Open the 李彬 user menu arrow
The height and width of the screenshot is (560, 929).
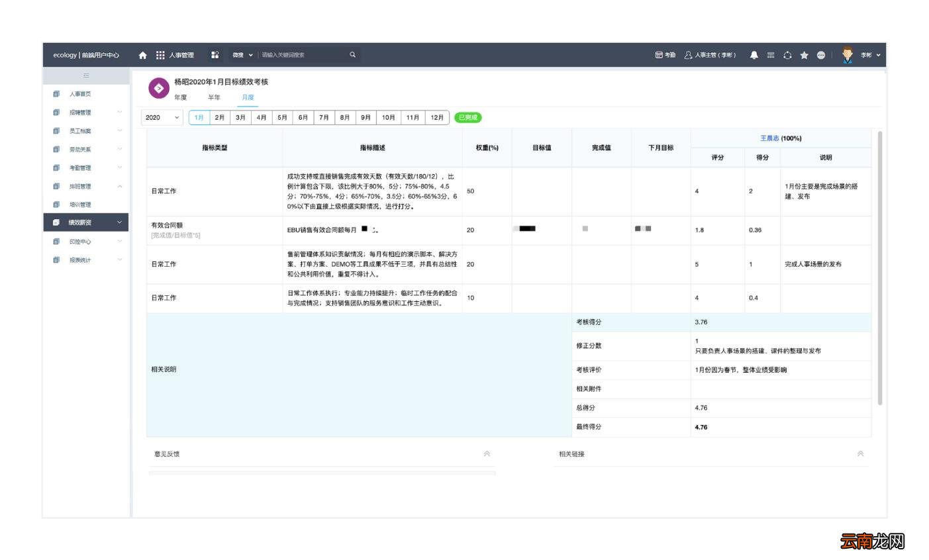tap(878, 55)
